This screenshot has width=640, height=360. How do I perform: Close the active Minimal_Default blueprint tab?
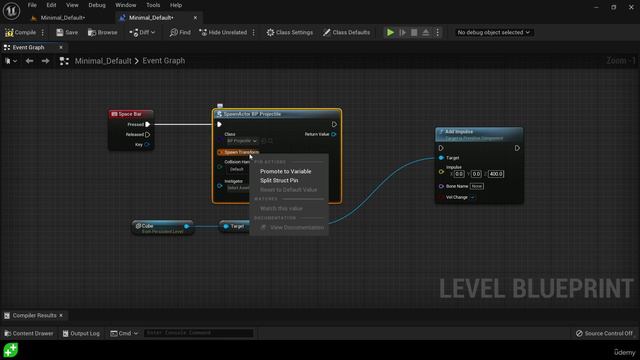tap(195, 18)
